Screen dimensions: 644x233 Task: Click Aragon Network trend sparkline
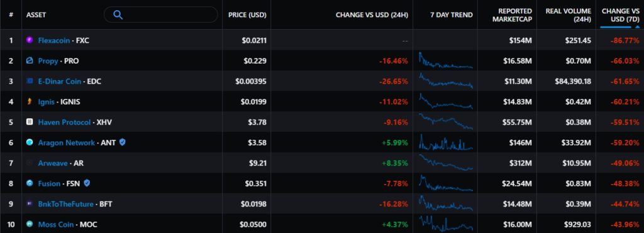click(x=446, y=142)
